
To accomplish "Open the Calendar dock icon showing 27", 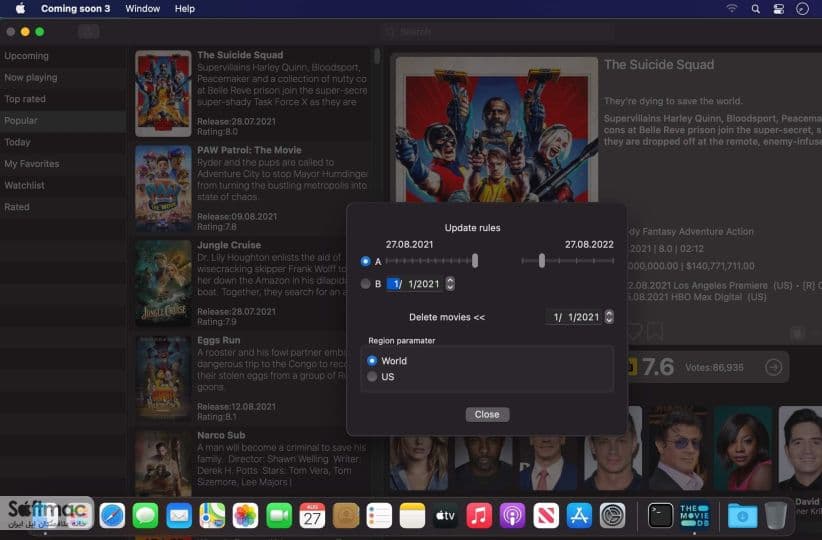I will [312, 516].
